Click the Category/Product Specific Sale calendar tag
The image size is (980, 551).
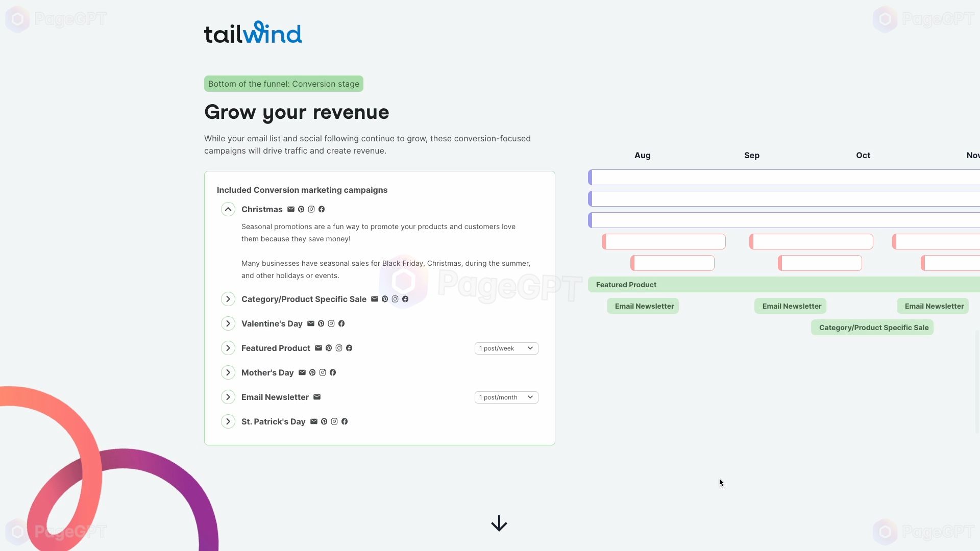point(874,327)
